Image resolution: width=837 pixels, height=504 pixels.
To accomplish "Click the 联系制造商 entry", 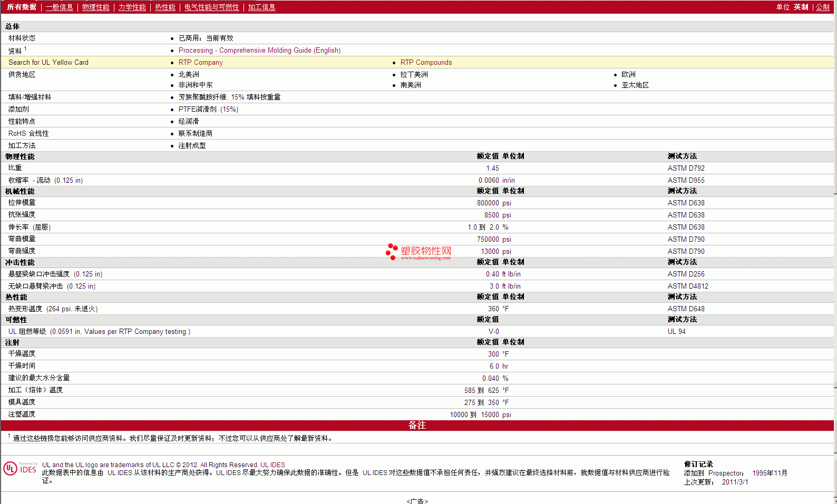I will (196, 134).
